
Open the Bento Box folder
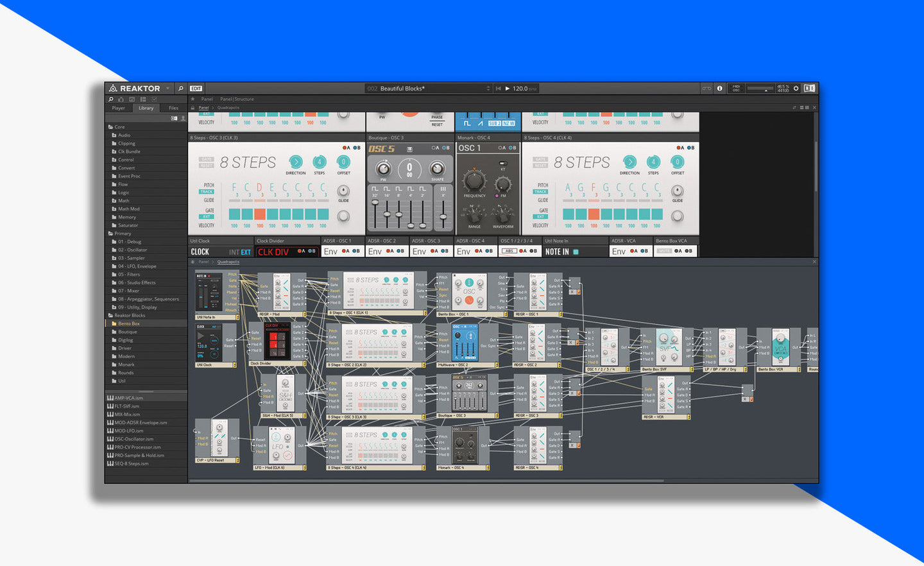pos(146,323)
